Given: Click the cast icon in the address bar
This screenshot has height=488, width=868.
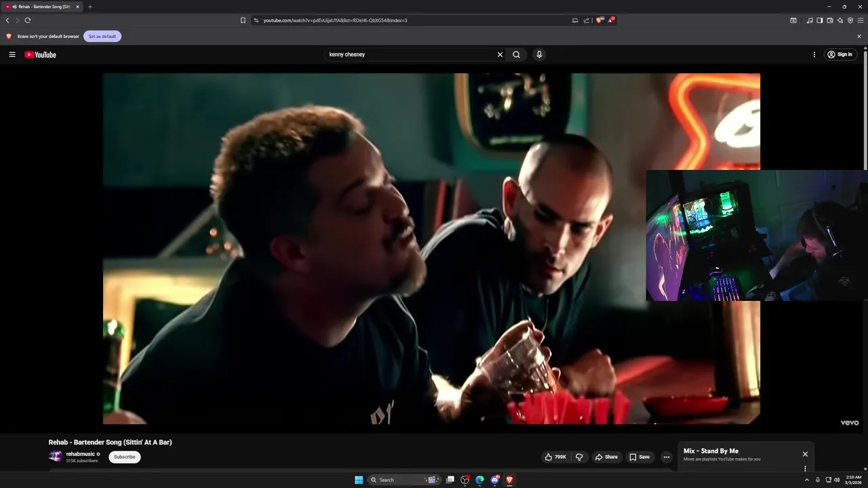Looking at the screenshot, I should [575, 20].
